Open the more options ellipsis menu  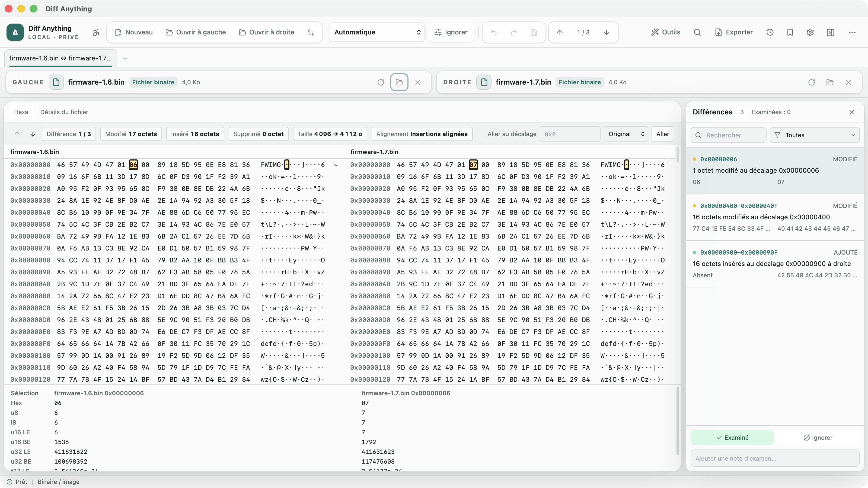[852, 32]
